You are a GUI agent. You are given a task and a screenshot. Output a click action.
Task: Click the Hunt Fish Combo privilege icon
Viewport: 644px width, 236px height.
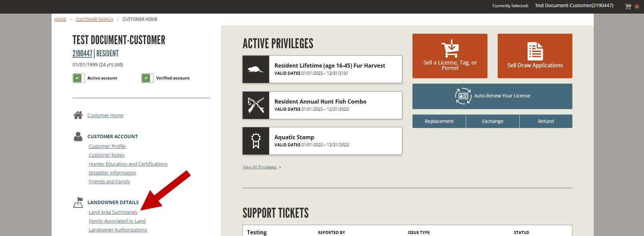pos(256,105)
